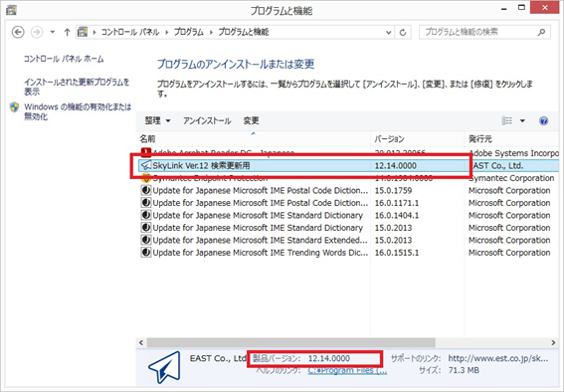Open the recent locations dropdown arrow
The height and width of the screenshot is (392, 564).
[x=53, y=32]
